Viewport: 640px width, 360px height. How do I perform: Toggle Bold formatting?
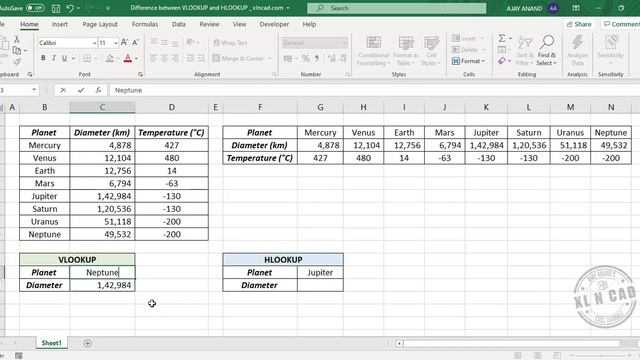click(43, 58)
